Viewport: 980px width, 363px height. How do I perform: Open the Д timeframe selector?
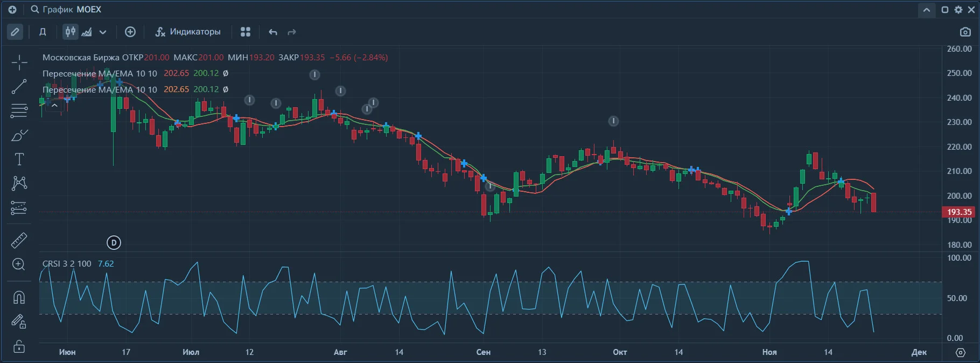43,32
